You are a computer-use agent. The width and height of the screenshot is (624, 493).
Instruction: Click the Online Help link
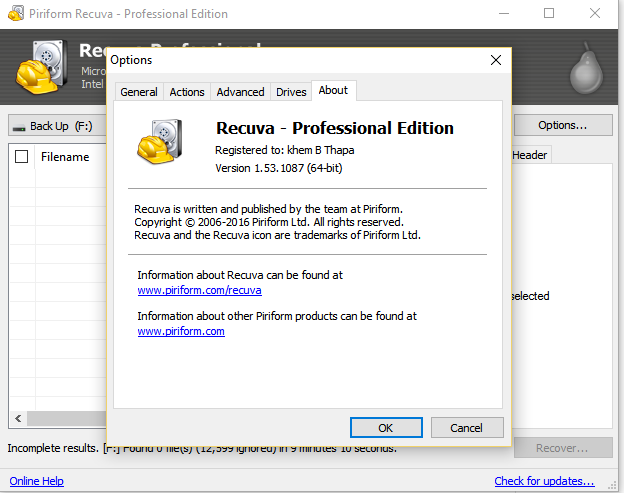click(37, 481)
